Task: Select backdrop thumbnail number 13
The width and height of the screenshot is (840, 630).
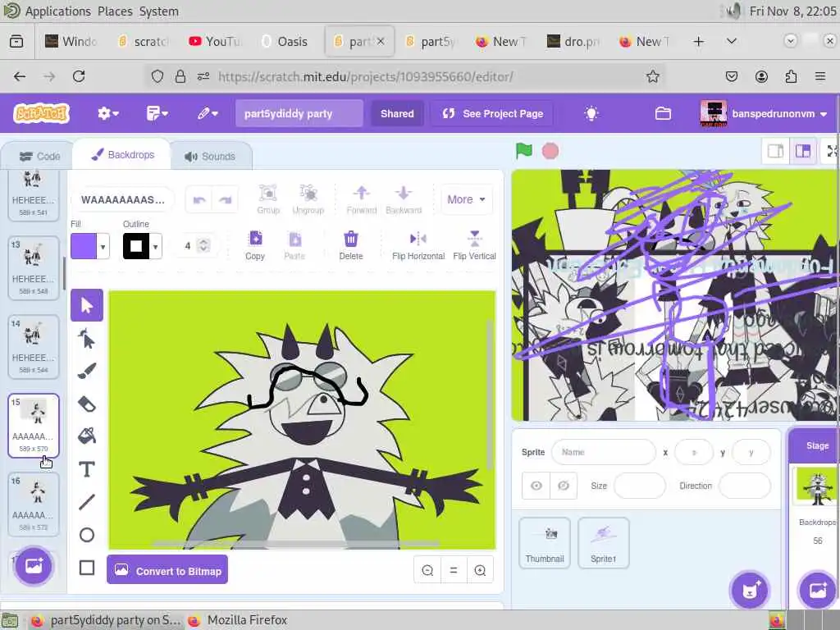Action: [33, 267]
